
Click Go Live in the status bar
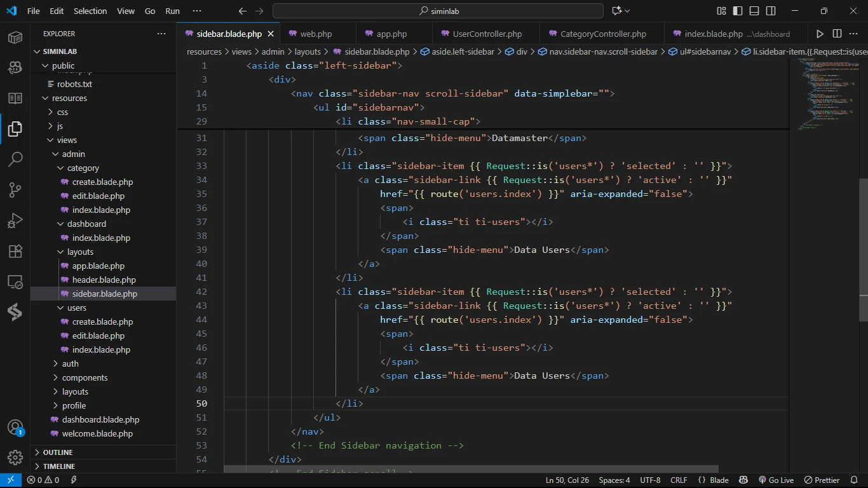click(x=776, y=480)
